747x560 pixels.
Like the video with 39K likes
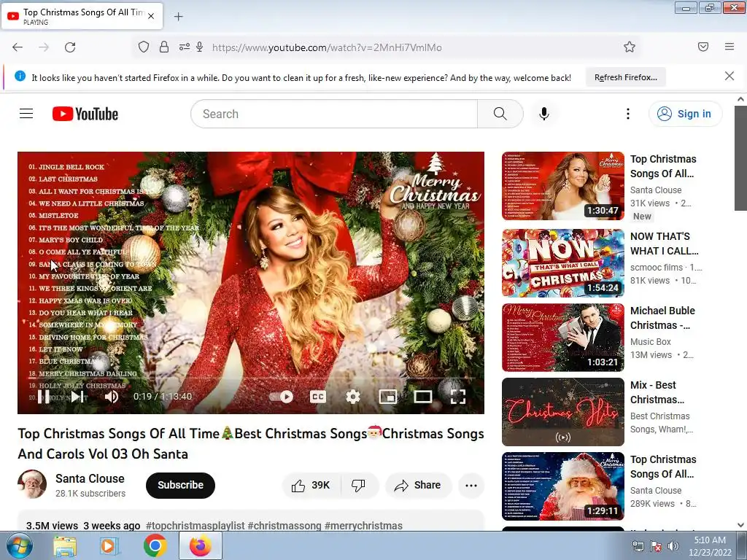pos(311,485)
